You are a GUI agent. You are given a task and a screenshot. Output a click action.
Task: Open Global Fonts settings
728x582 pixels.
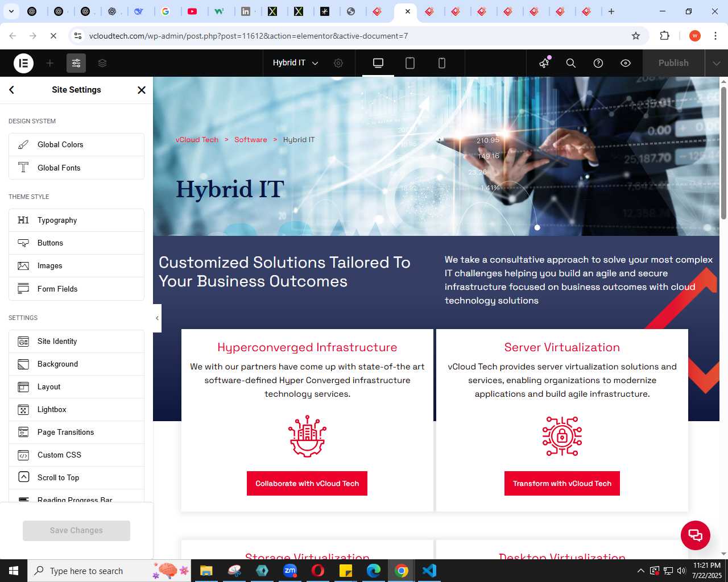[x=76, y=168]
